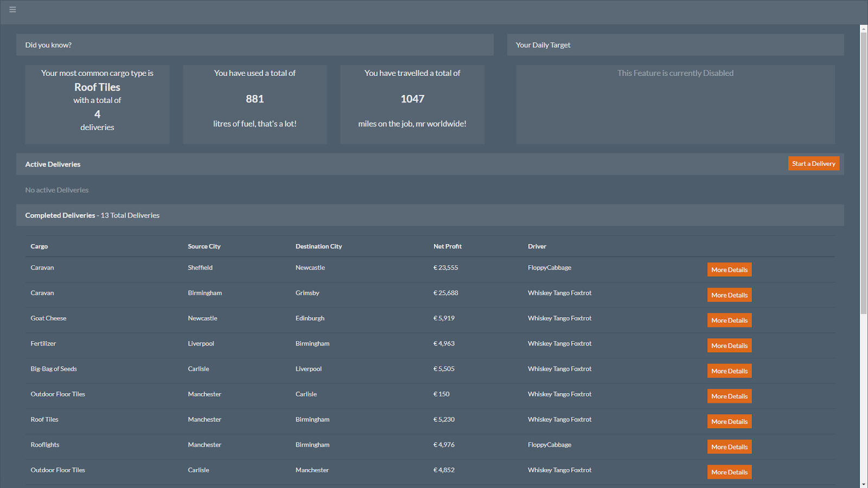Select the Destination City column header
This screenshot has height=488, width=868.
(318, 247)
